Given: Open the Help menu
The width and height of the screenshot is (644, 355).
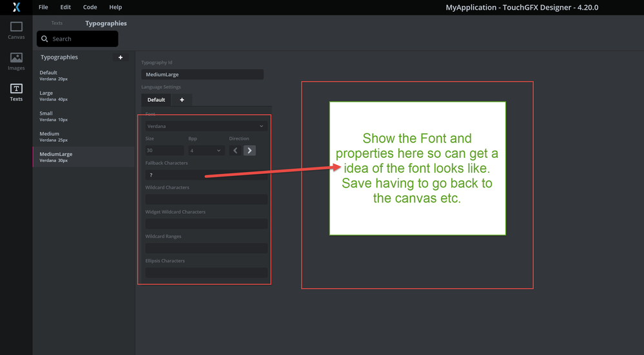Looking at the screenshot, I should (115, 7).
